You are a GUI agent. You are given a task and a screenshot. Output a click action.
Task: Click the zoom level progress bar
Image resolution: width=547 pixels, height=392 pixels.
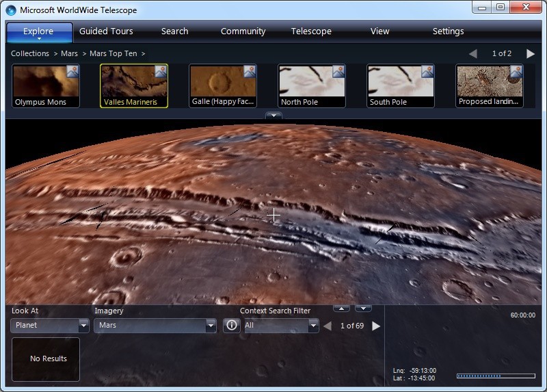pos(496,376)
